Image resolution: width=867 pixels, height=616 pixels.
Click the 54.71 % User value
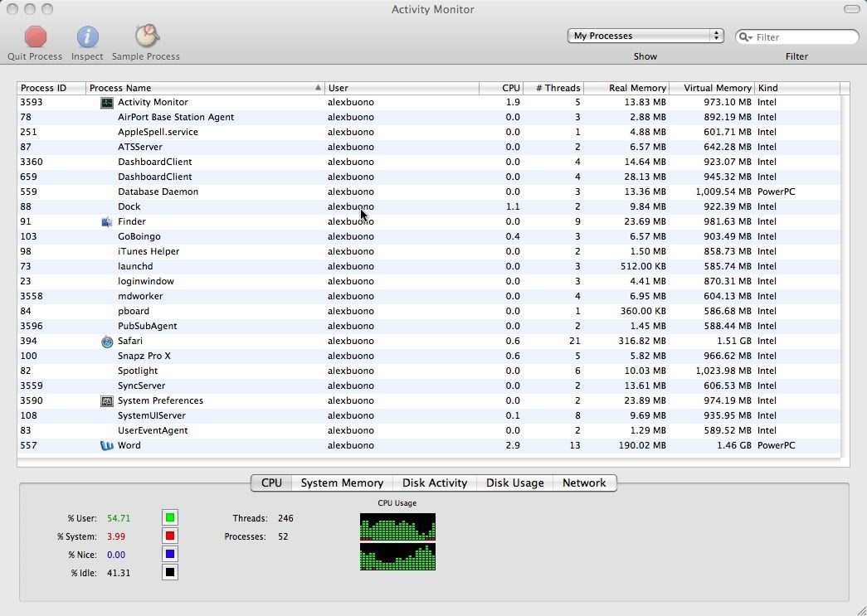coord(119,518)
